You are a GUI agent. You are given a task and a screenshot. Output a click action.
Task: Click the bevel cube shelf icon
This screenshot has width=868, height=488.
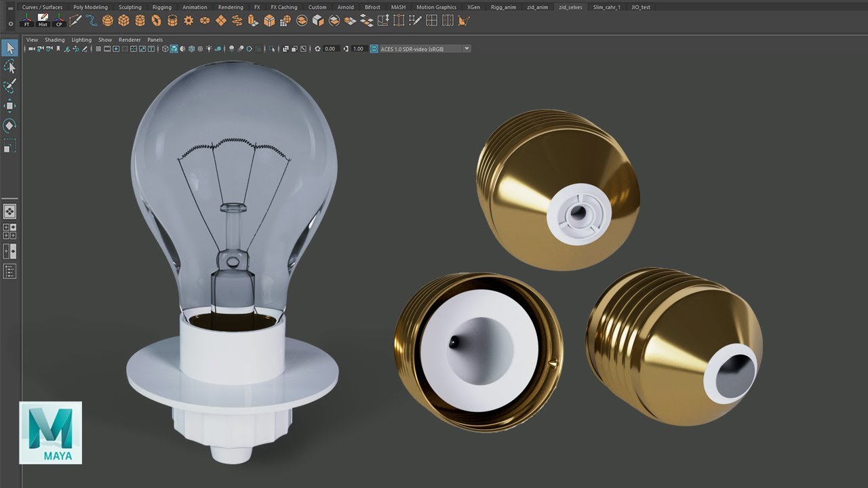(x=269, y=20)
